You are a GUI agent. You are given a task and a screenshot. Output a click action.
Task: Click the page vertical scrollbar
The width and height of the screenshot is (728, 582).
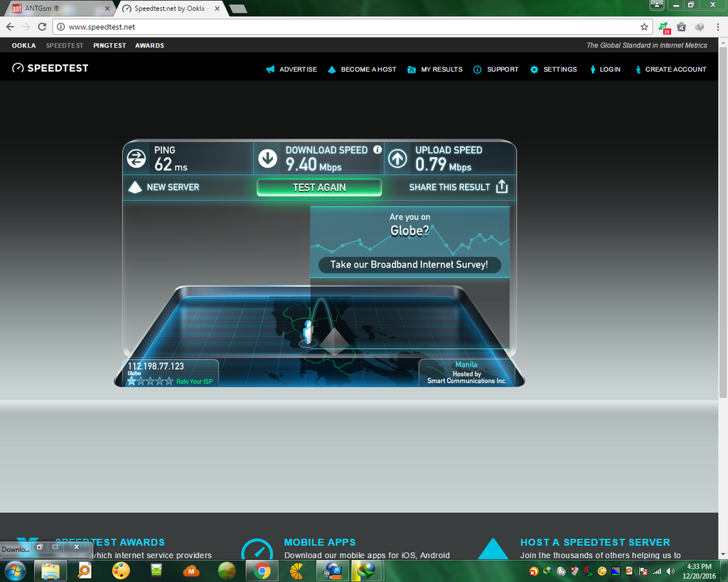723,222
